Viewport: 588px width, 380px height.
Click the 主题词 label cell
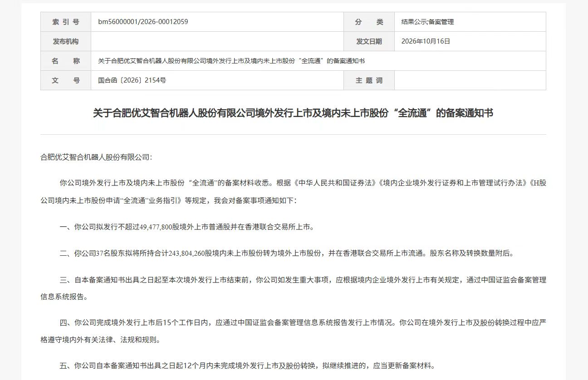(x=369, y=80)
